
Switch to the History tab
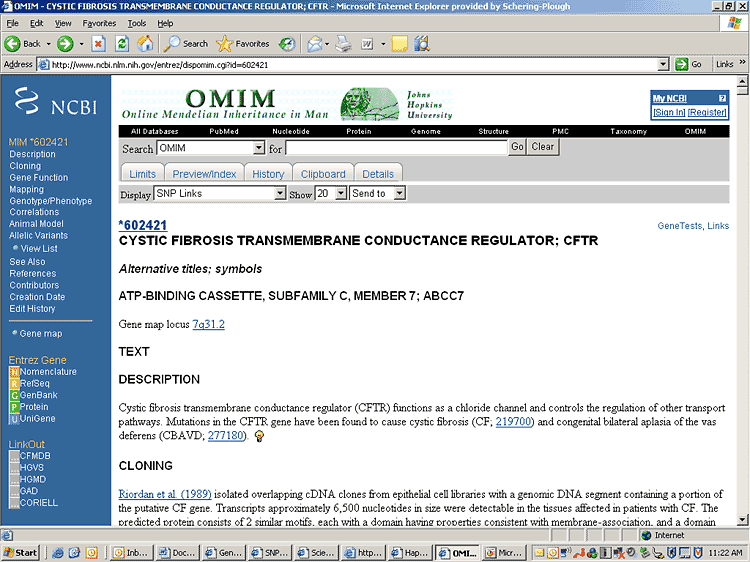[268, 174]
